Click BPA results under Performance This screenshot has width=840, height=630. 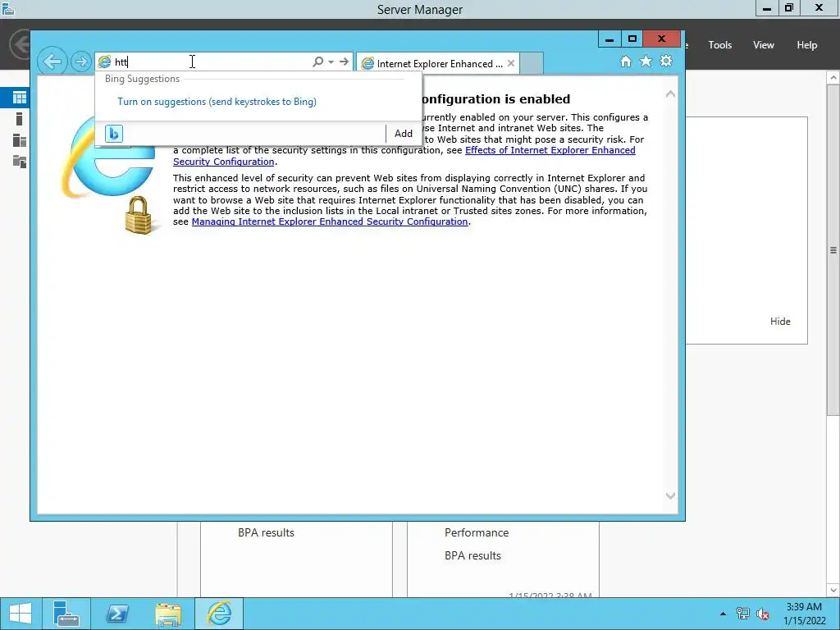coord(472,555)
